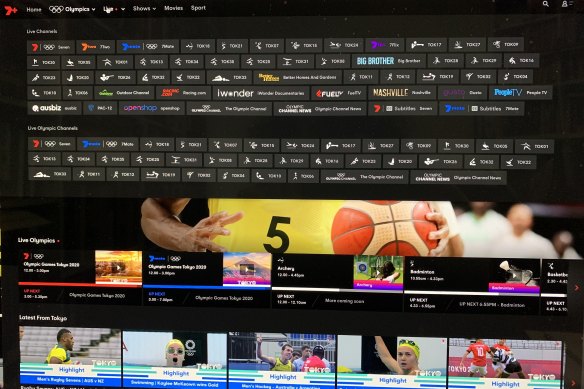Open Men's Rugby Sevens AUS v NZ highlight
The image size is (584, 389).
70,357
